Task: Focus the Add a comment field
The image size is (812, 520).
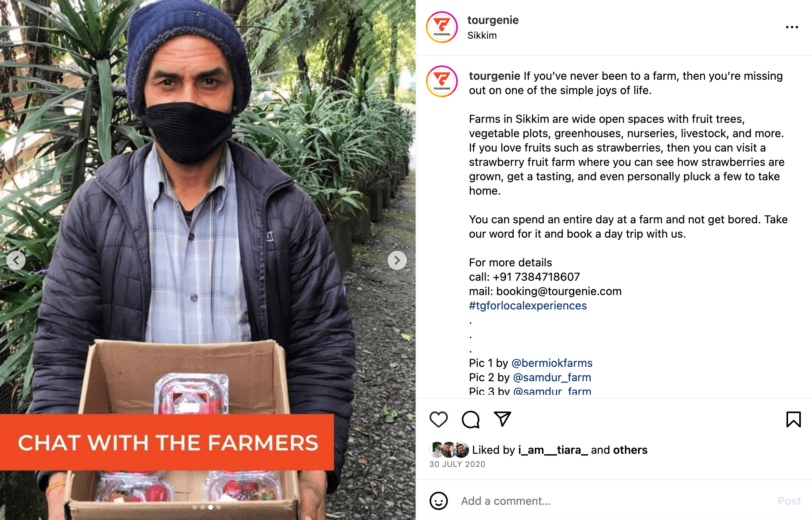Action: click(614, 501)
